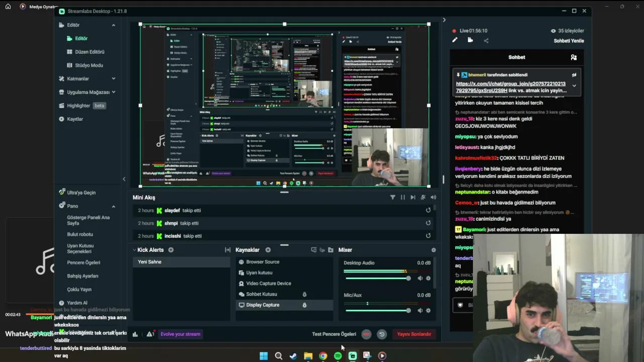The height and width of the screenshot is (362, 644).
Task: Open Steam from the Windows taskbar
Action: click(293, 356)
